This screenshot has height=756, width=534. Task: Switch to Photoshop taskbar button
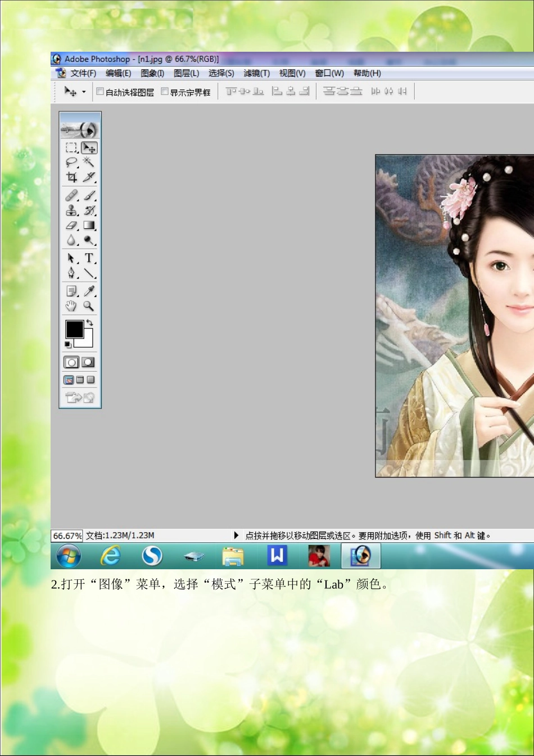361,556
